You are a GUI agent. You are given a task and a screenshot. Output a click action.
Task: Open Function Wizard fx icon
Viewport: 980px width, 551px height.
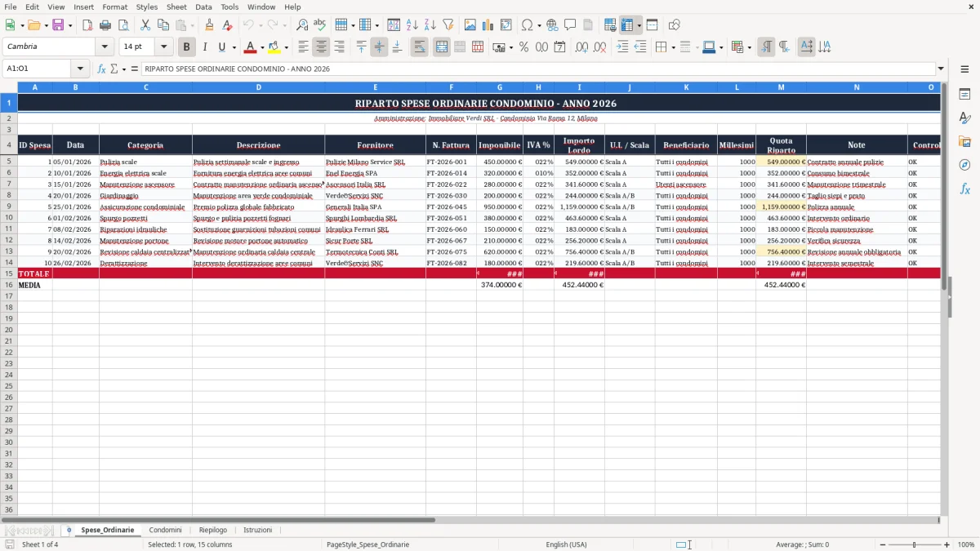pos(102,69)
